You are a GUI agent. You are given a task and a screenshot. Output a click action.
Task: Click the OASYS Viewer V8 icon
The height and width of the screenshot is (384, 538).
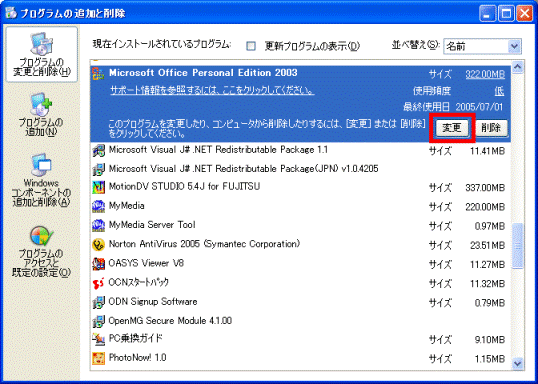[x=98, y=264]
